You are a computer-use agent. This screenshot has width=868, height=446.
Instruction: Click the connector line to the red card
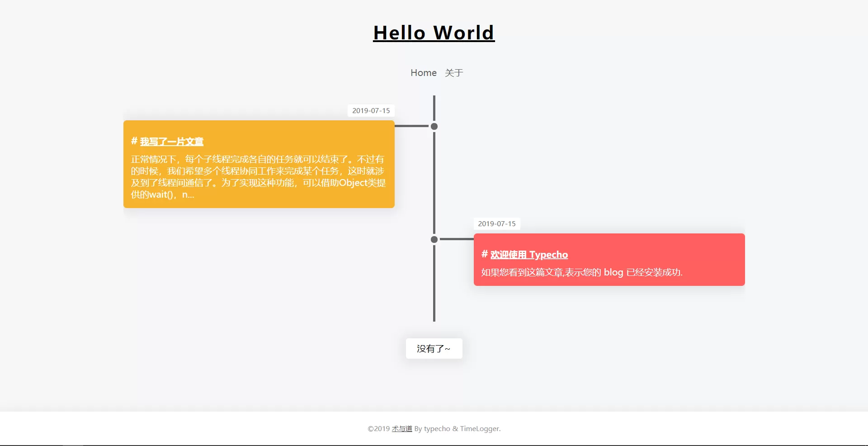coord(457,239)
